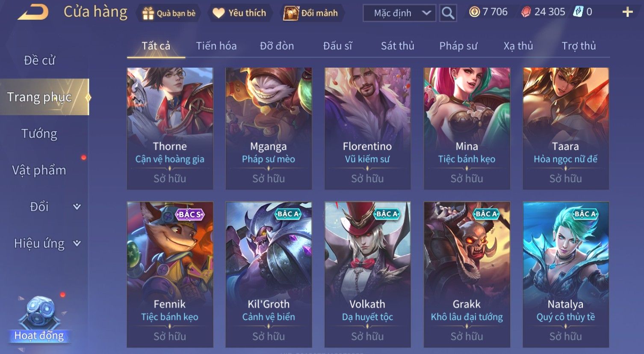Select the Tiến hóa tab

[216, 46]
